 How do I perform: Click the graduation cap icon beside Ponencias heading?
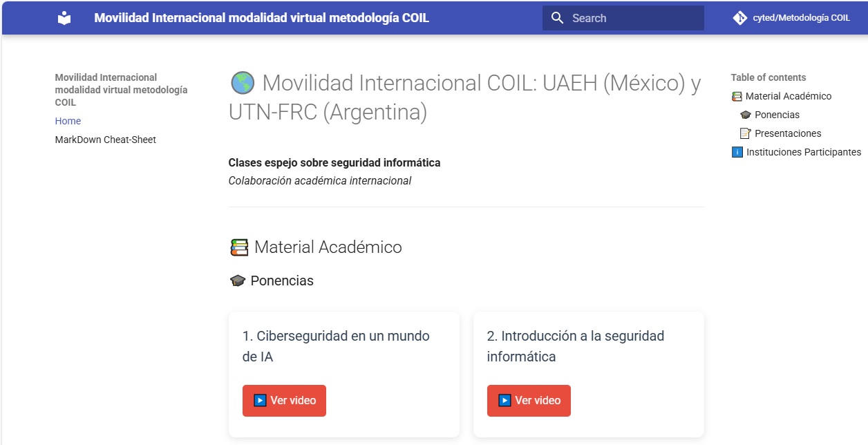[238, 281]
